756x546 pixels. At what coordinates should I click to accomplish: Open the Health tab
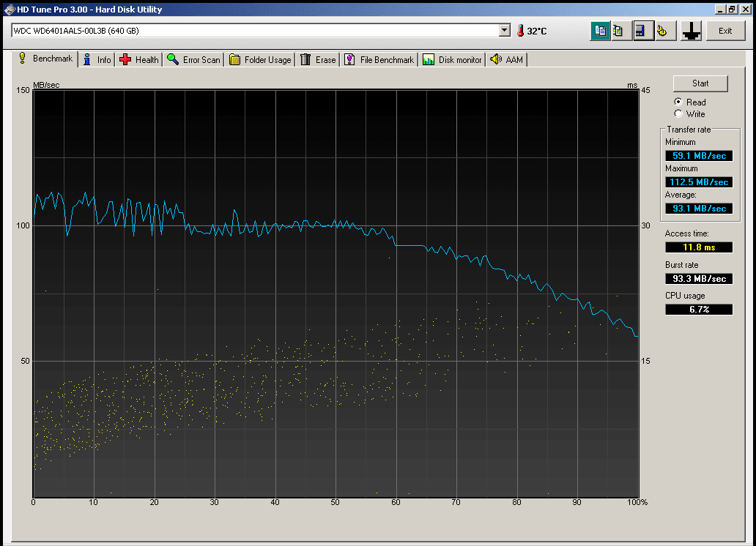point(139,60)
